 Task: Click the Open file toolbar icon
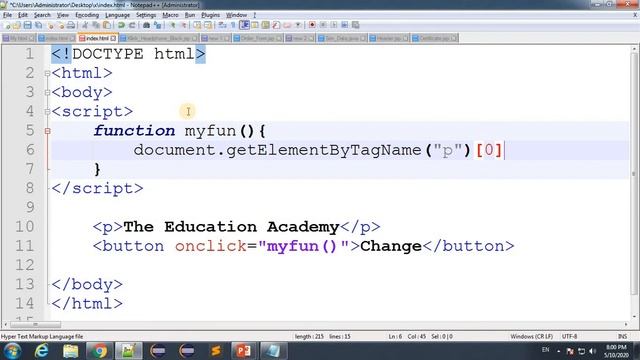click(17, 25)
